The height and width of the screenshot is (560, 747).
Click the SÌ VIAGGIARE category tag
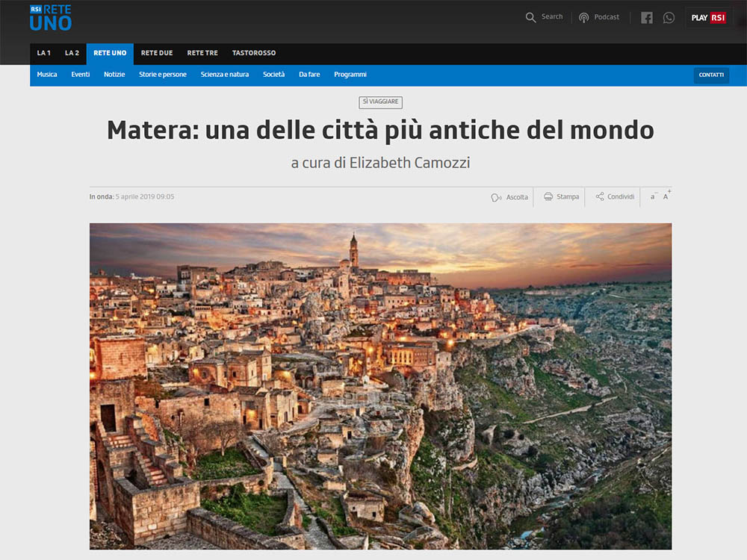pos(381,102)
